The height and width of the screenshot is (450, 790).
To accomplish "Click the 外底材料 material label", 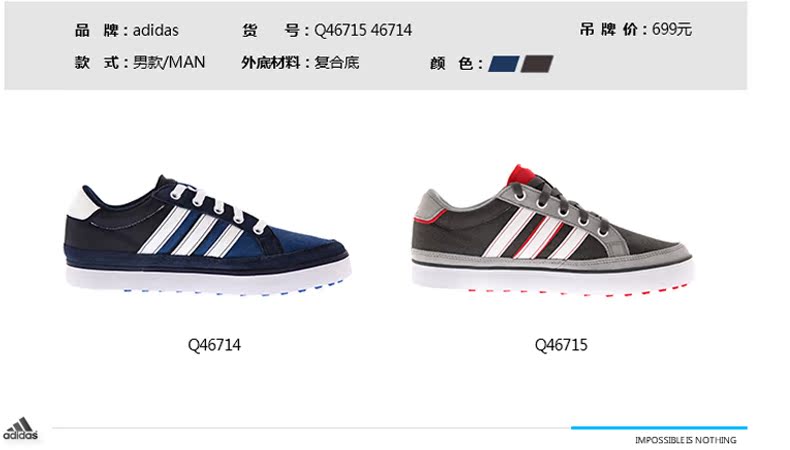I will (x=271, y=62).
